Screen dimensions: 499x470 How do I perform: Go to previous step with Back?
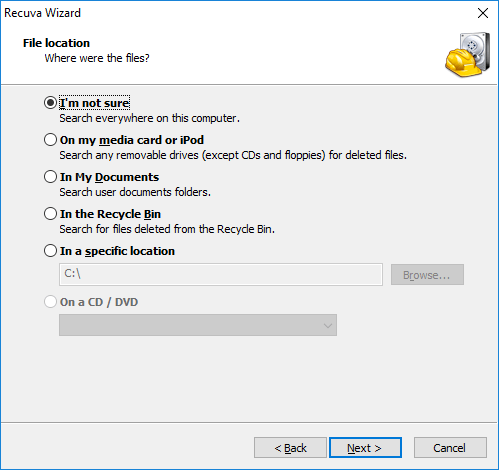pyautogui.click(x=290, y=448)
